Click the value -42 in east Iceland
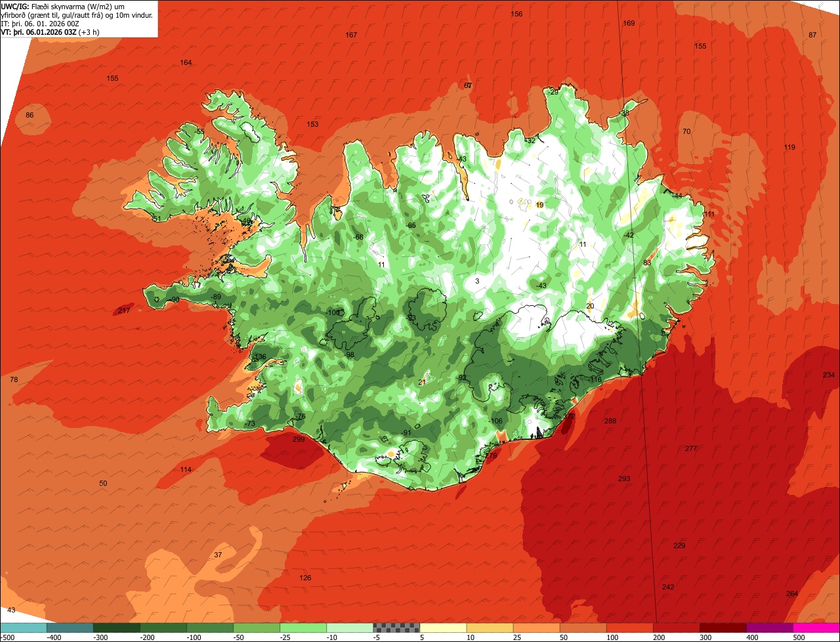840x642 pixels. click(x=628, y=235)
